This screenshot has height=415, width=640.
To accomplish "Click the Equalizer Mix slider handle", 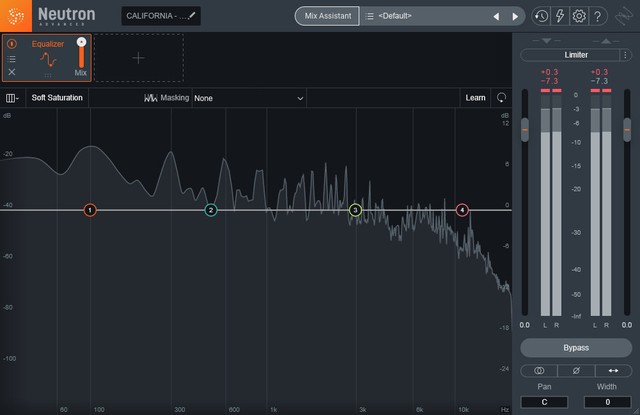I will 81,43.
